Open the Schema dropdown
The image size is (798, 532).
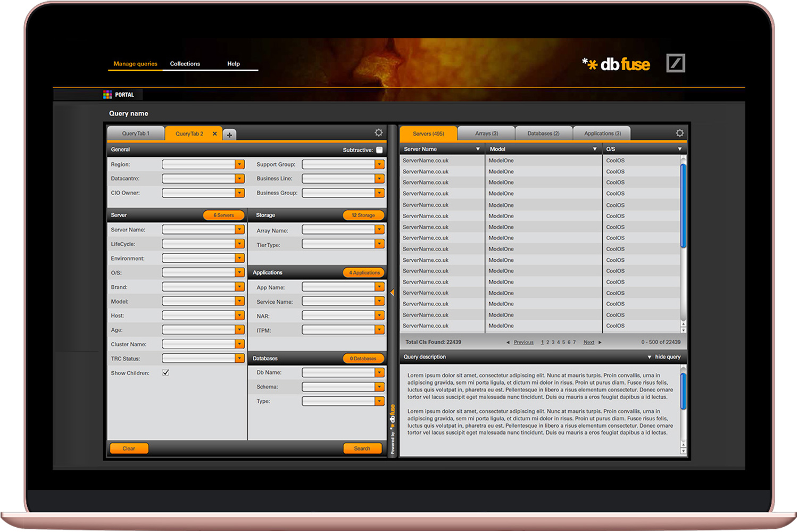(380, 387)
